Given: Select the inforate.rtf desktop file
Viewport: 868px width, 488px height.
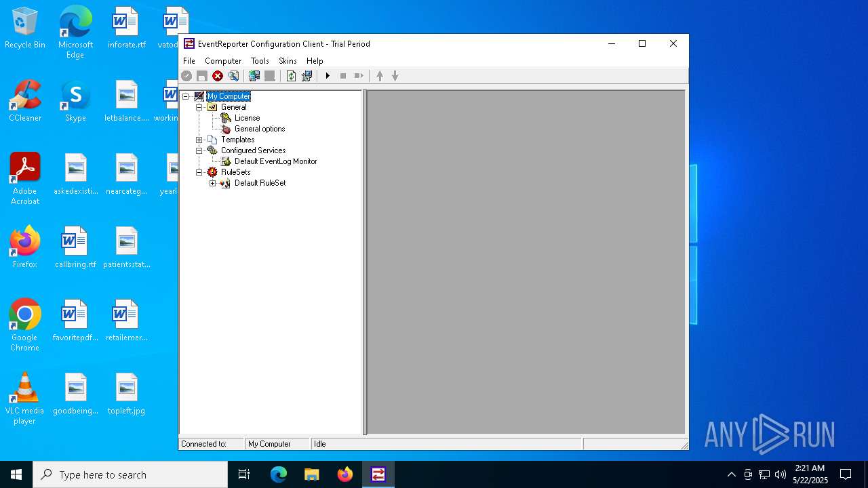Looking at the screenshot, I should coord(126,28).
